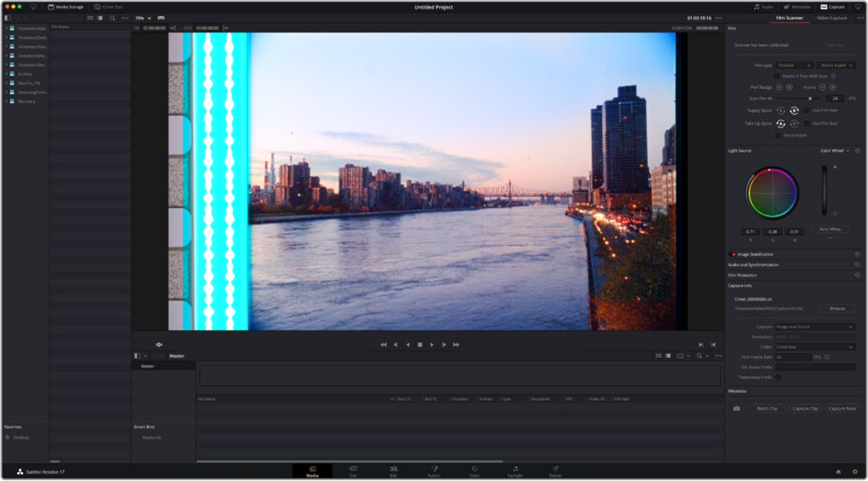Click the File Name Prefix field
The width and height of the screenshot is (868, 481).
pyautogui.click(x=815, y=367)
